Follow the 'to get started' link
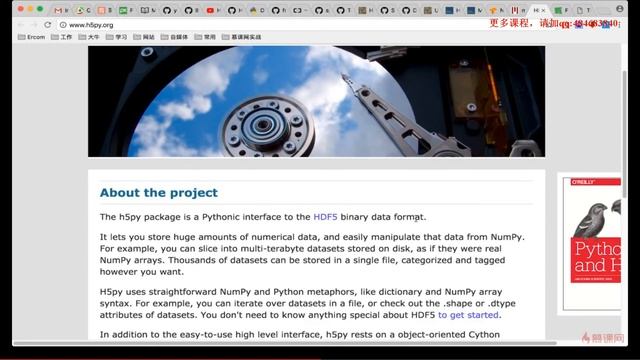Viewport: 640px width, 360px height. click(x=468, y=315)
